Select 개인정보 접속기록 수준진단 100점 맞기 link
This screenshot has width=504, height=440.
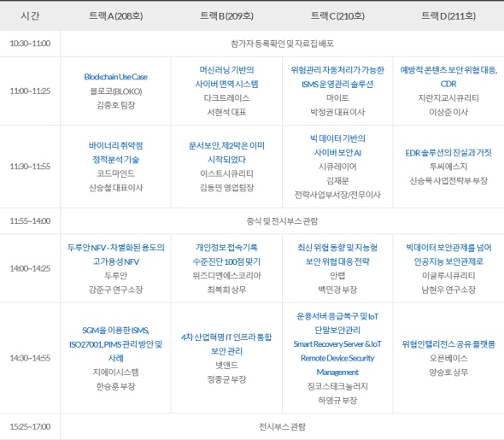tap(226, 255)
